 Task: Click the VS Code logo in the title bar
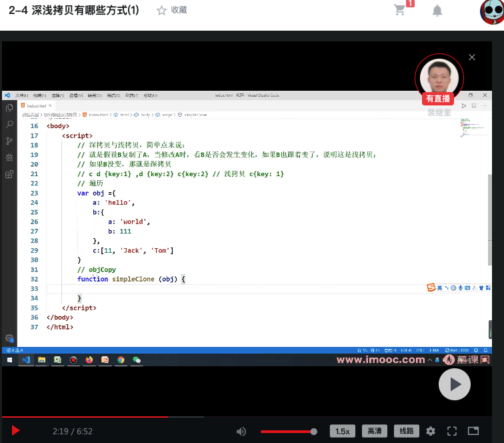tap(7, 95)
